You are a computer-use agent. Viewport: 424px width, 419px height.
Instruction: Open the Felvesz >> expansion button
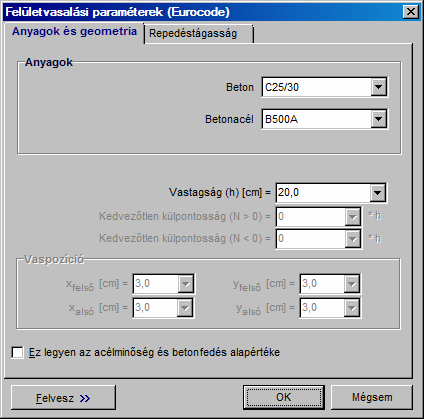coord(63,398)
